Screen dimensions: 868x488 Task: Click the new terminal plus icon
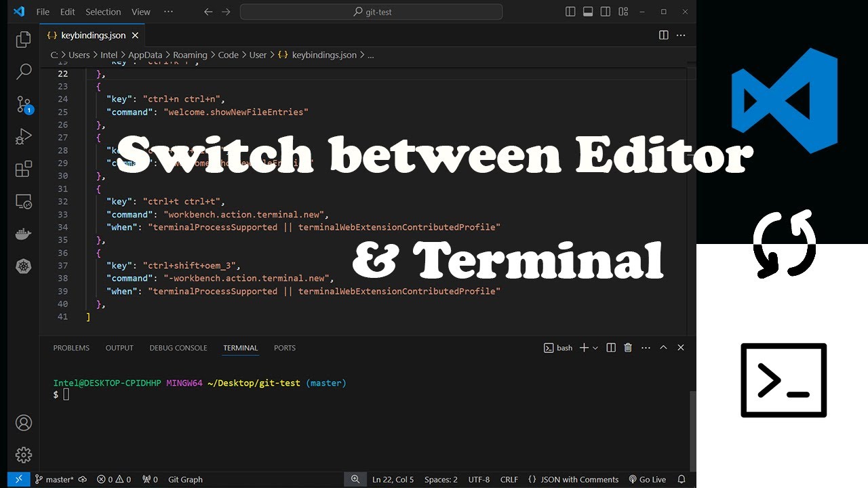[584, 348]
